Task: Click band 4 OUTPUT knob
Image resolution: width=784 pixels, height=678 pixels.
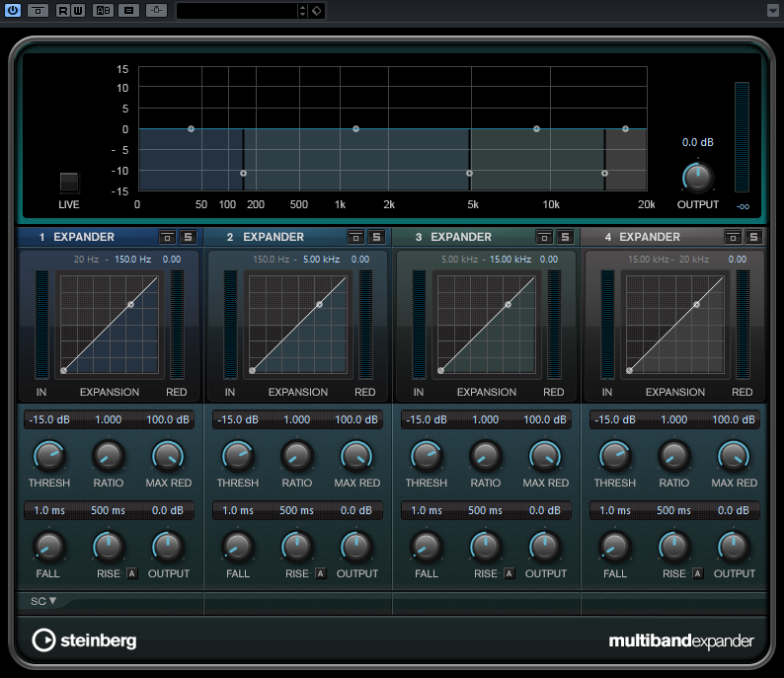Action: click(x=734, y=547)
